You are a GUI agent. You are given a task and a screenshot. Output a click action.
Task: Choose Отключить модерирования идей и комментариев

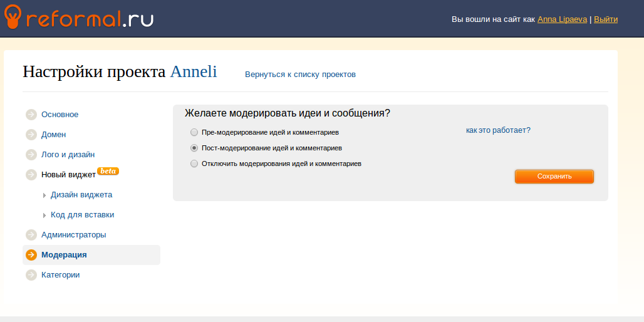pos(194,164)
